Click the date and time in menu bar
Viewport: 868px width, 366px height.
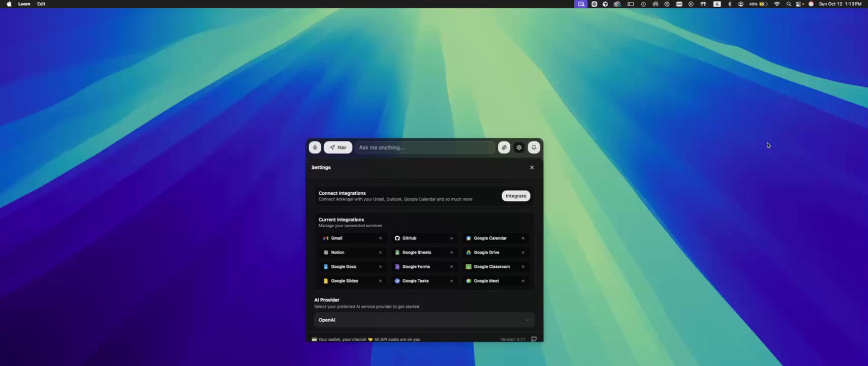[840, 4]
